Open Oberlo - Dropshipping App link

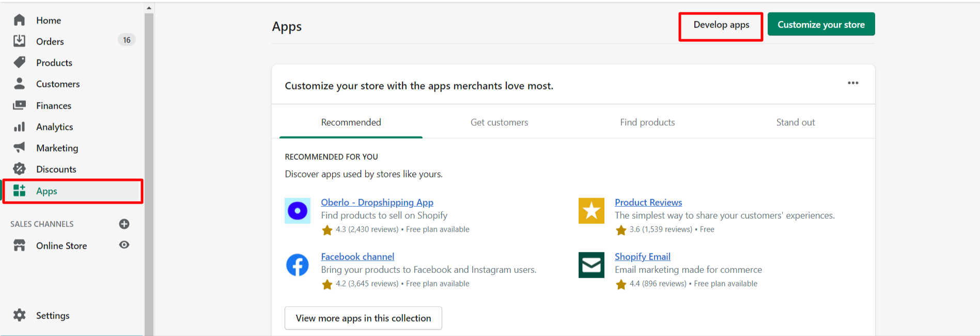pos(377,202)
